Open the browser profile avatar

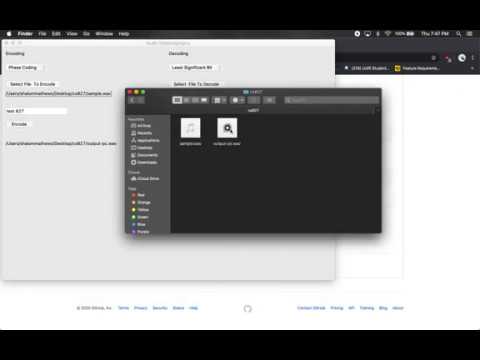[462, 58]
